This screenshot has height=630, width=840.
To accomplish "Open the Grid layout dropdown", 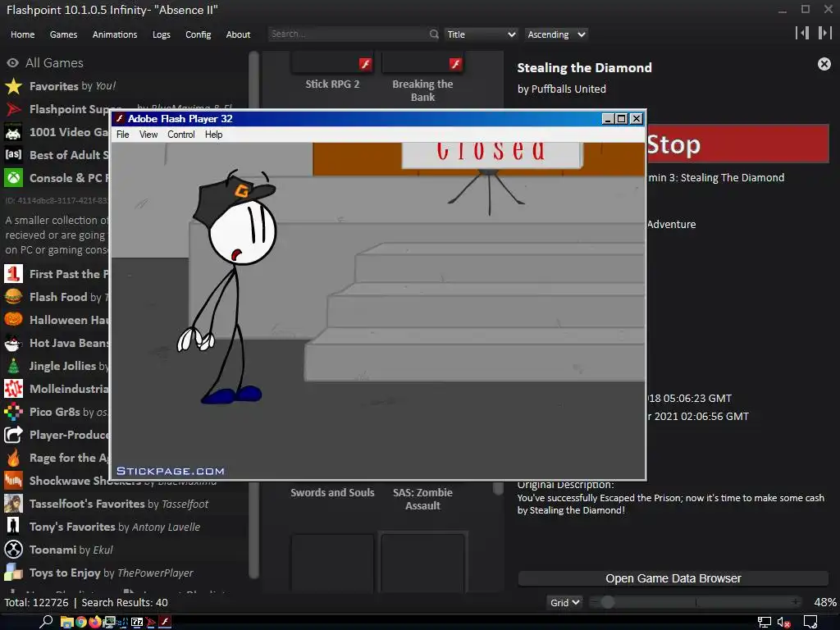I will (x=564, y=603).
